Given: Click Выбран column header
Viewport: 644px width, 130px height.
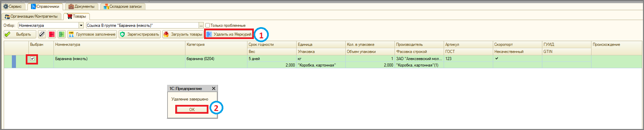Looking at the screenshot, I should [41, 48].
